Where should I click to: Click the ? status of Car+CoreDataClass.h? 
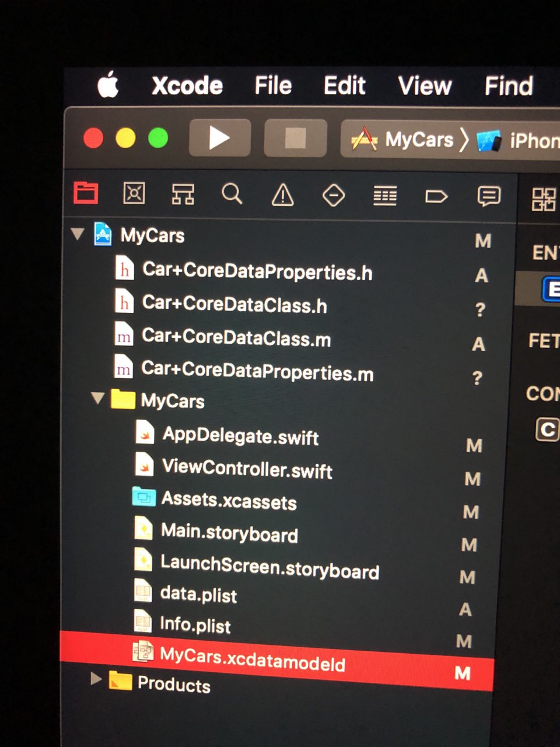click(480, 309)
